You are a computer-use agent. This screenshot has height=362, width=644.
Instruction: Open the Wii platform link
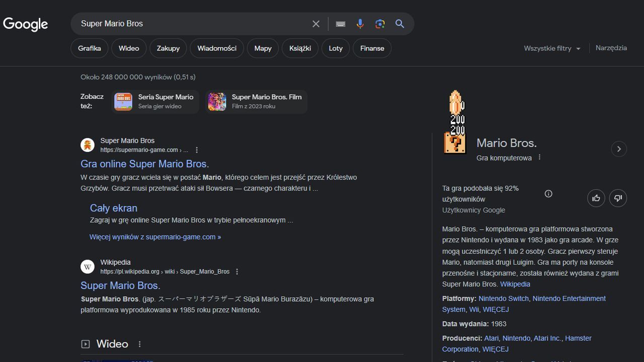[474, 309]
